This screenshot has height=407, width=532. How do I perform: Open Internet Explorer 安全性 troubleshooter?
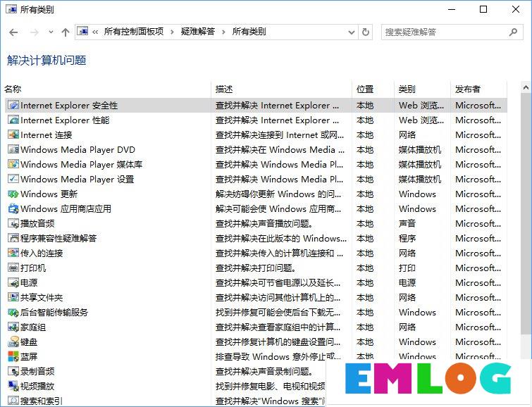click(69, 106)
